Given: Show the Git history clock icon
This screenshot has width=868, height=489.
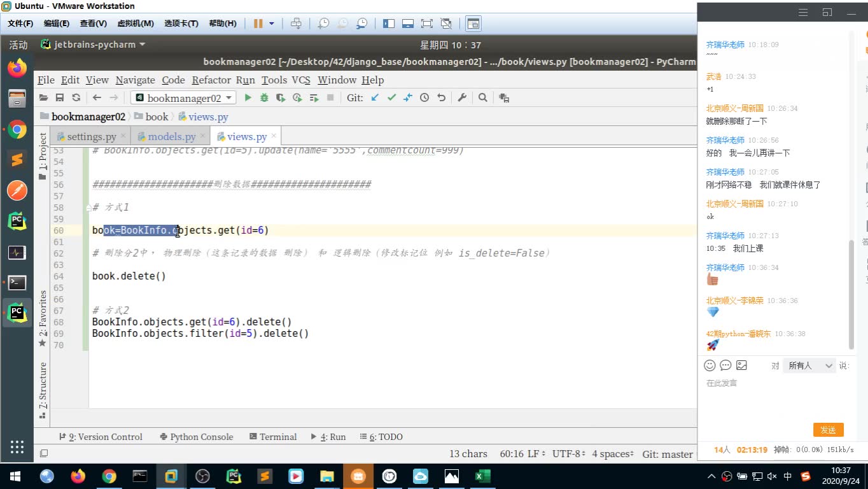Looking at the screenshot, I should point(424,97).
